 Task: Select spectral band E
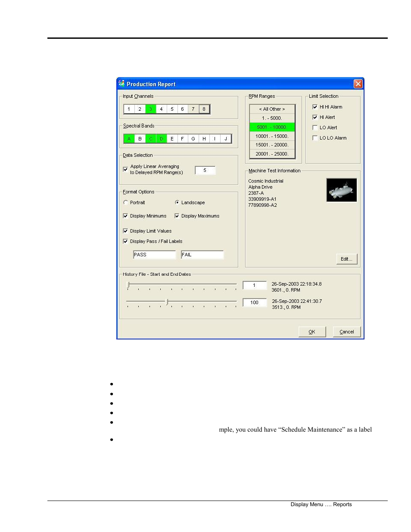[172, 139]
